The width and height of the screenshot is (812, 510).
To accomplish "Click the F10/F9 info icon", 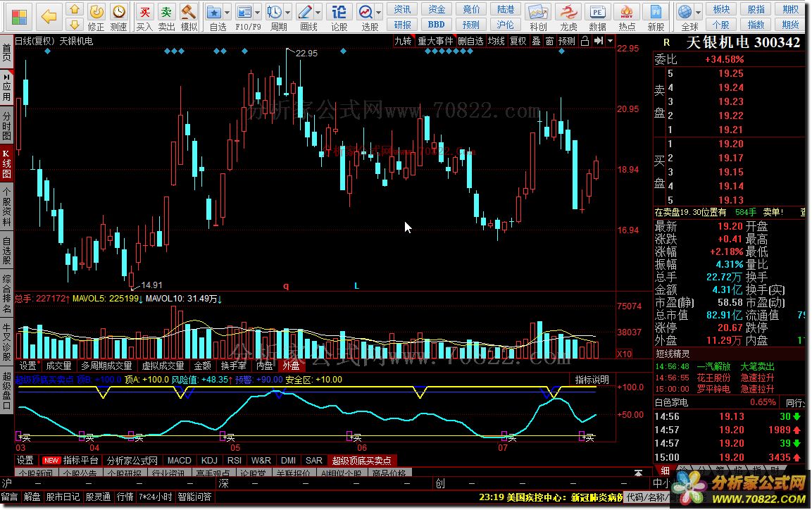I will 243,11.
